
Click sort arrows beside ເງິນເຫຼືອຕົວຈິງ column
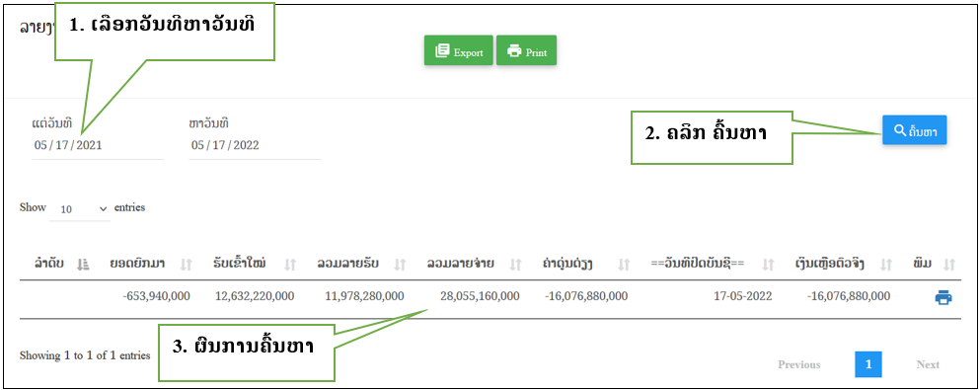[x=886, y=265]
